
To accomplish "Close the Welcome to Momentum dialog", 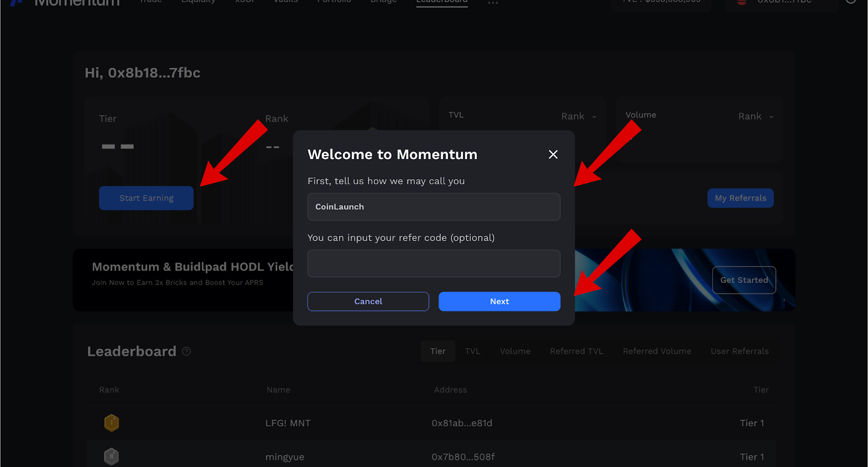I will point(553,155).
